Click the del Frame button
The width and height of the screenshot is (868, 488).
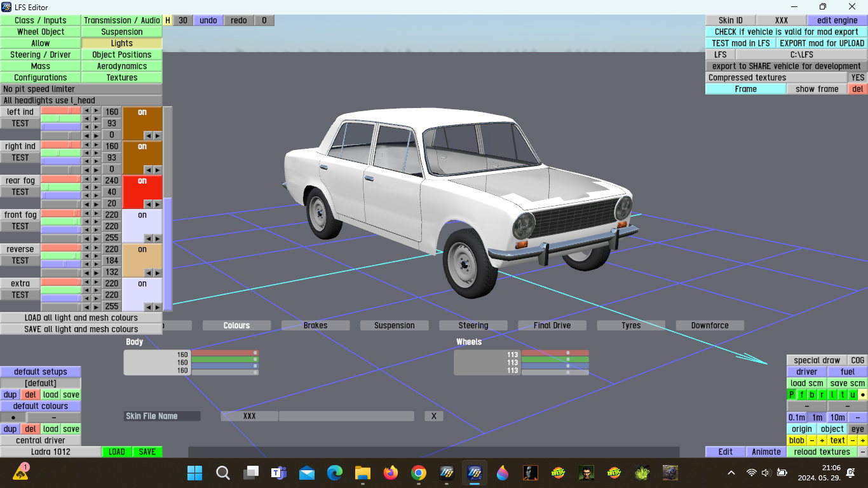(x=858, y=89)
